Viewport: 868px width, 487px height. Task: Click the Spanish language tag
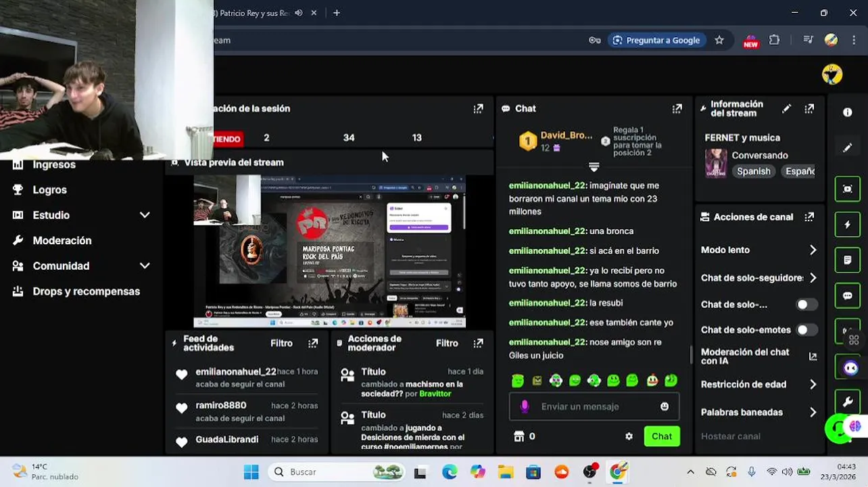coord(754,171)
